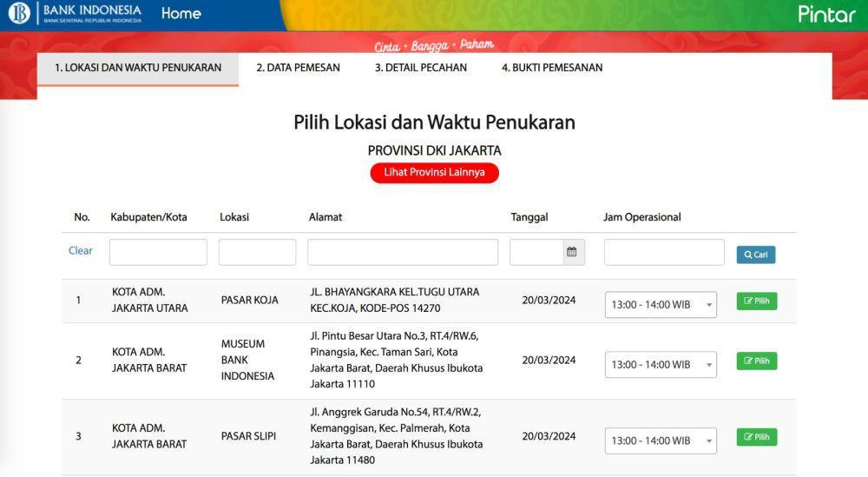The image size is (868, 477).
Task: Click Pilih button for Pasar Slipi
Action: pyautogui.click(x=757, y=437)
